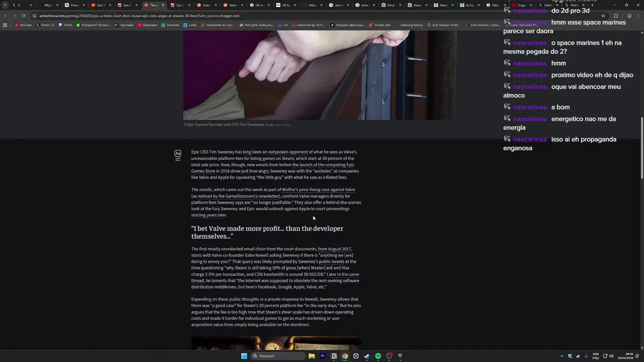The width and height of the screenshot is (644, 362).
Task: Reload the Ars Technica page
Action: 23,16
